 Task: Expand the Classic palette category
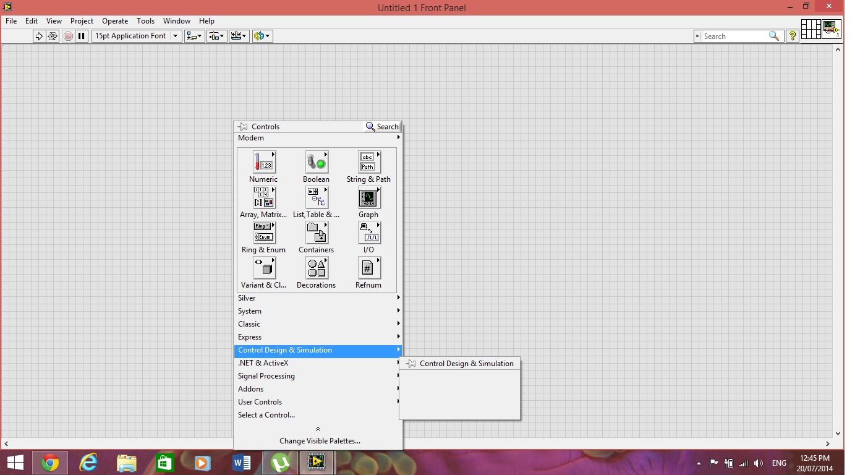[x=318, y=324]
